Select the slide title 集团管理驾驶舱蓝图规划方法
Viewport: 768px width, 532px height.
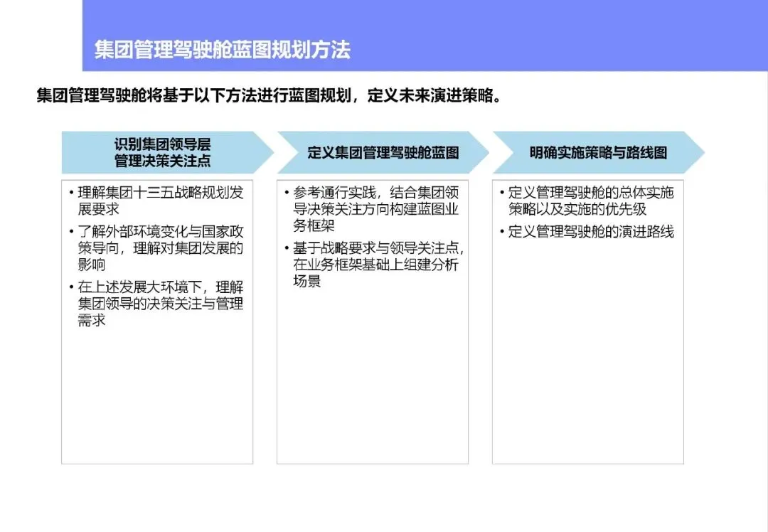coord(223,50)
